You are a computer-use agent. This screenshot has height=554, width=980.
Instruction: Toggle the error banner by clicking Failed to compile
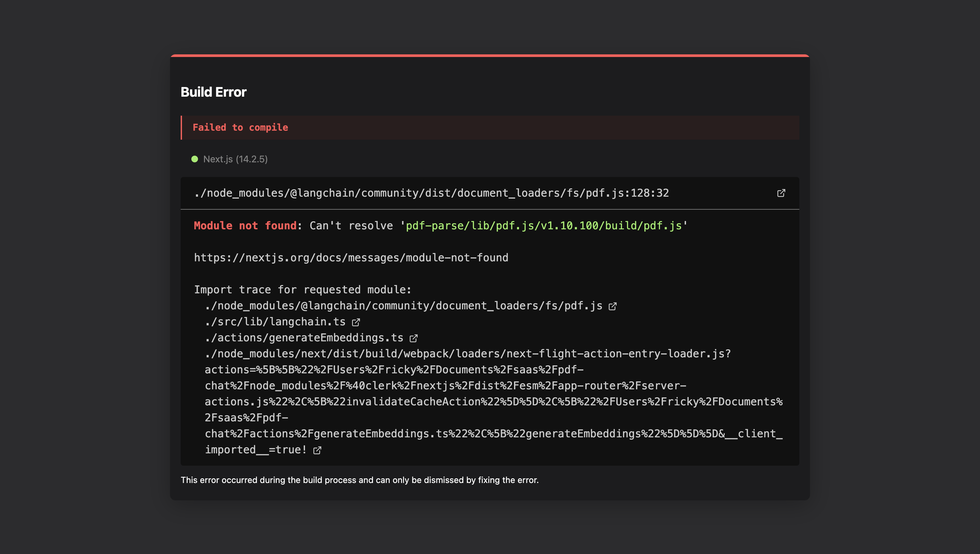pos(240,127)
